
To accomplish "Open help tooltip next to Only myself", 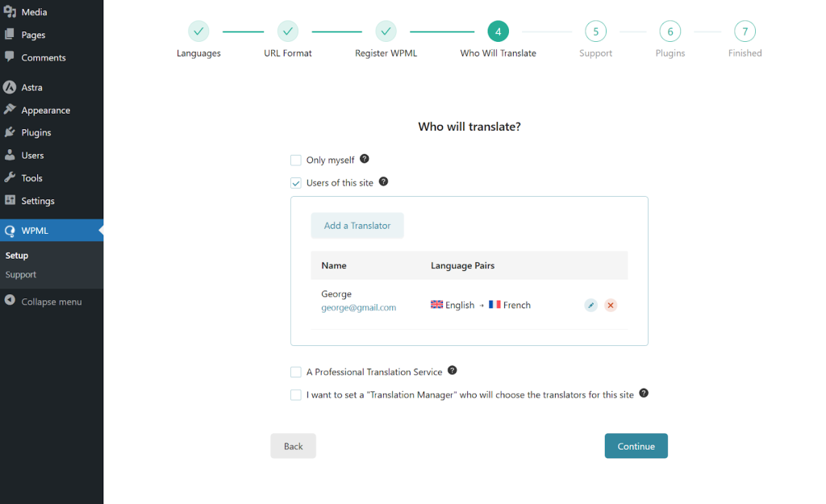I will point(364,159).
